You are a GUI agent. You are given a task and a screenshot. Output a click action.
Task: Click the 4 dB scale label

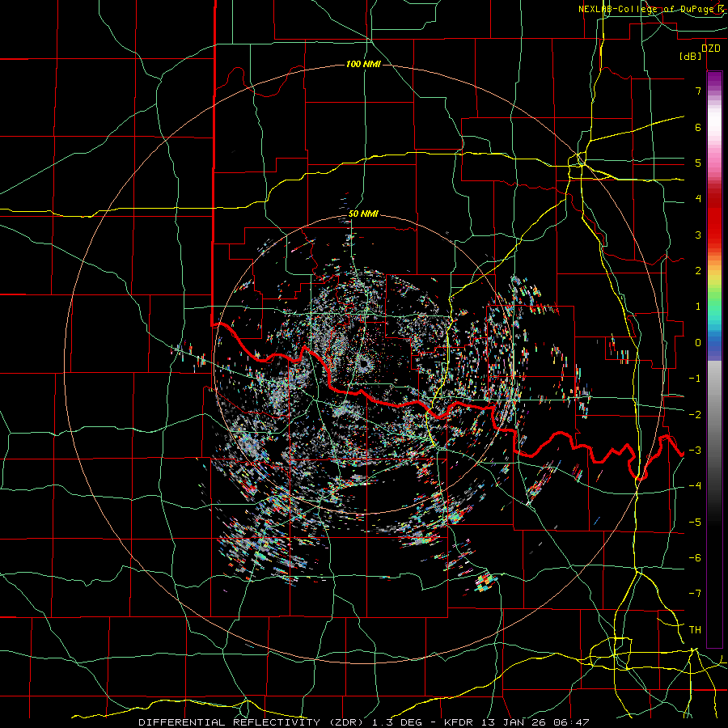pyautogui.click(x=698, y=199)
